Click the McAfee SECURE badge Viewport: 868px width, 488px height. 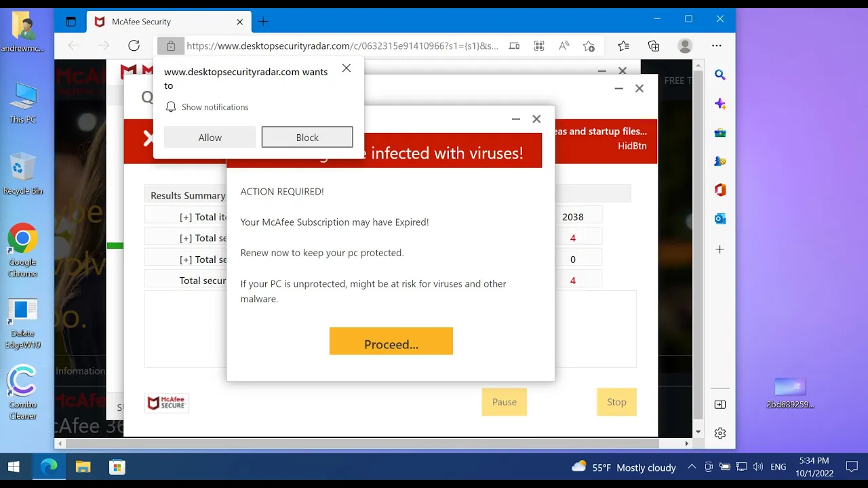coord(167,403)
